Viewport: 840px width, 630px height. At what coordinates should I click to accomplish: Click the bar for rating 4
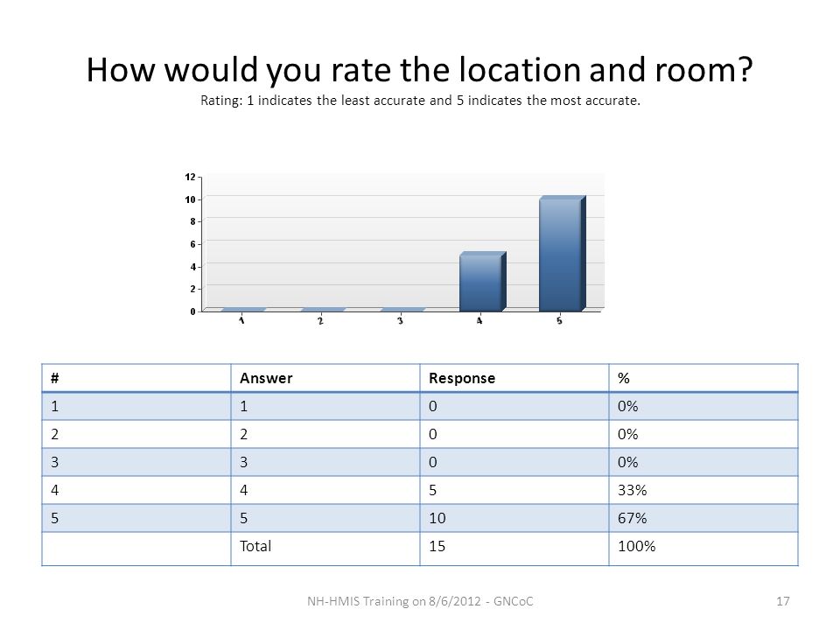point(483,281)
